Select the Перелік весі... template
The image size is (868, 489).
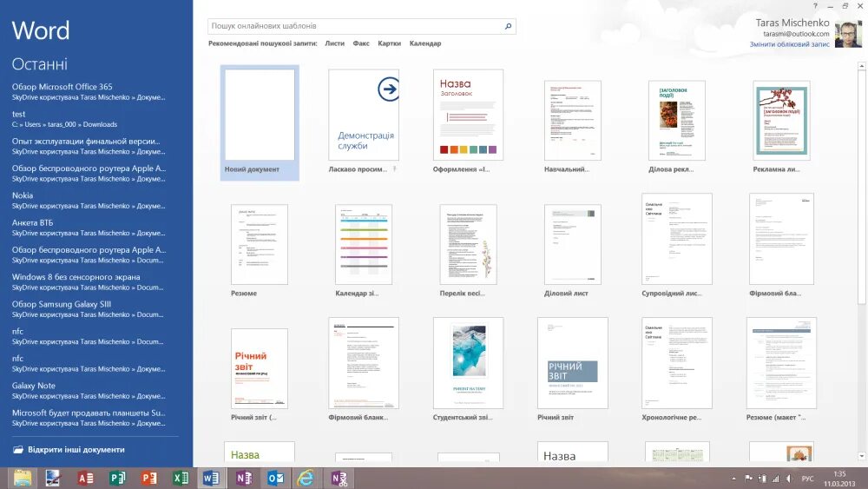pyautogui.click(x=469, y=244)
